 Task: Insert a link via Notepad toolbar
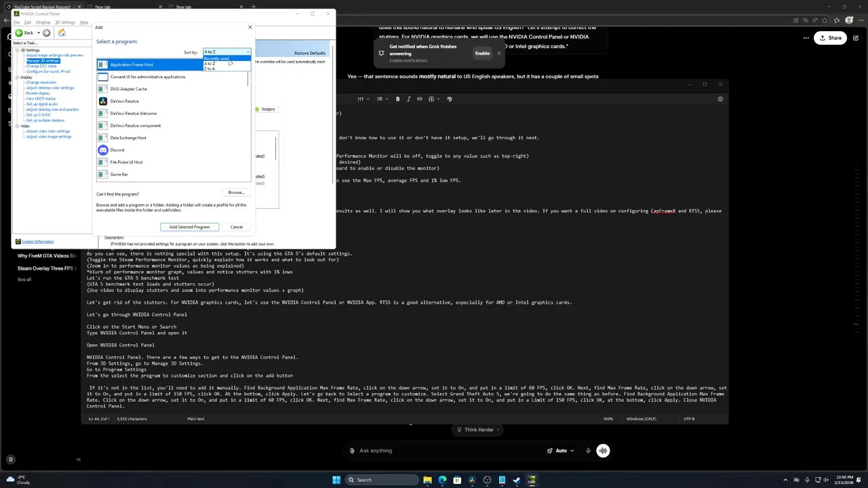[420, 99]
